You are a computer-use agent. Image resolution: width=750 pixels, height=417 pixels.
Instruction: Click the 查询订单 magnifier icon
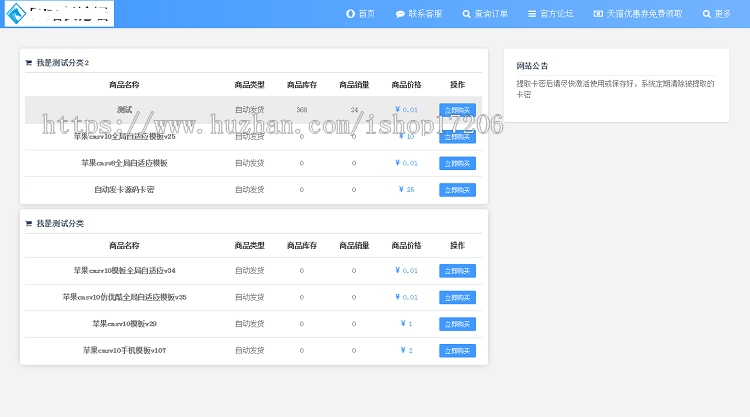pyautogui.click(x=466, y=14)
